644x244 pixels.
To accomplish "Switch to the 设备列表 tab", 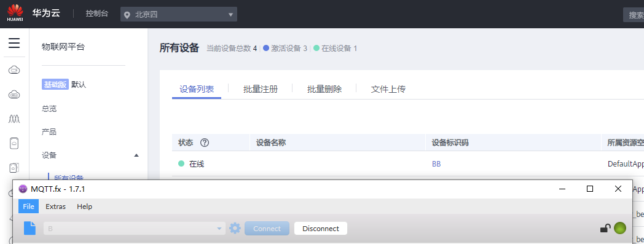I will point(197,89).
